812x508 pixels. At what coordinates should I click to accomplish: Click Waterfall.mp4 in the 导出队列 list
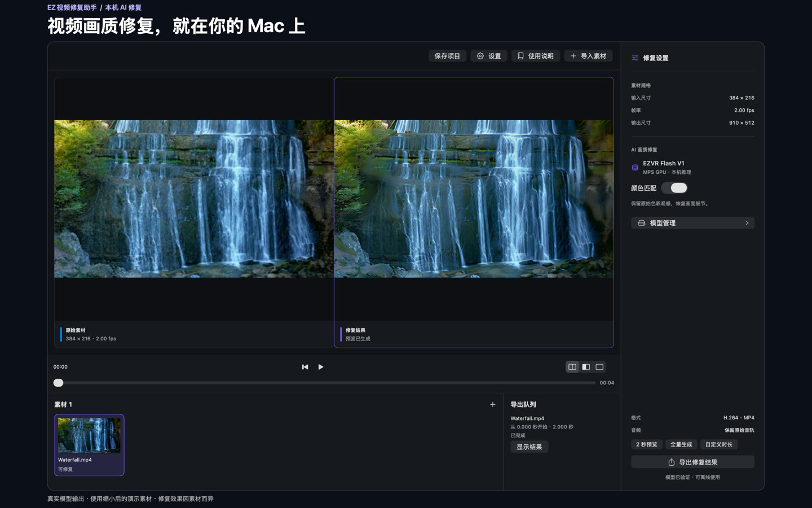click(527, 418)
